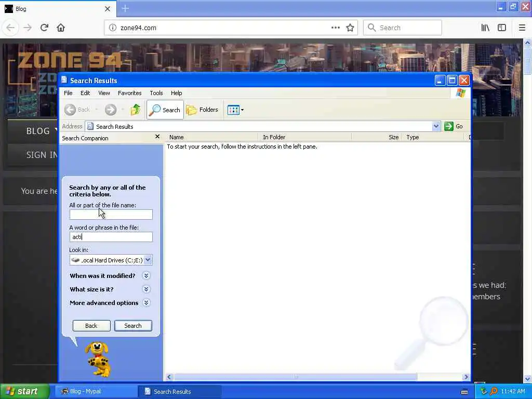Go up one folder level

pyautogui.click(x=136, y=110)
